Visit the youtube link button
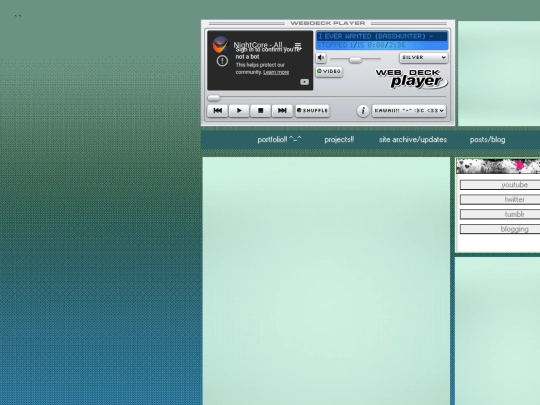This screenshot has width=540, height=405. 500,185
